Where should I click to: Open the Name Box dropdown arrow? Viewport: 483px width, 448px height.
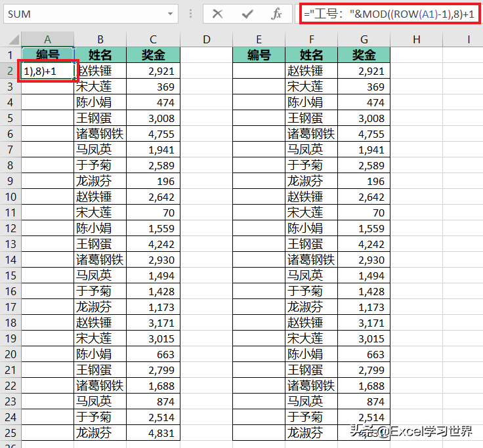tap(170, 14)
